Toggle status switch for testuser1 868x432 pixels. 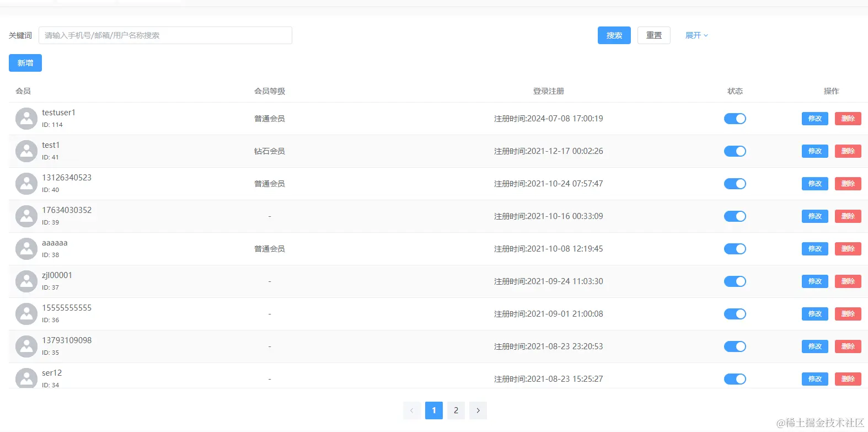[x=735, y=119]
